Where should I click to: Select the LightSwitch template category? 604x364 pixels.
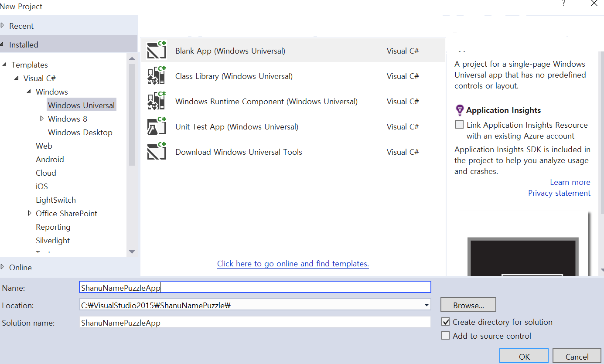pyautogui.click(x=56, y=200)
